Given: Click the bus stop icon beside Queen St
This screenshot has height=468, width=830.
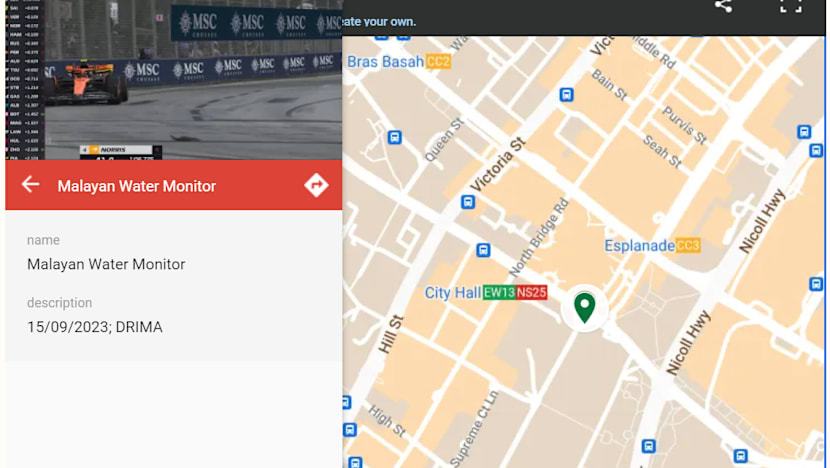Looking at the screenshot, I should click(x=394, y=137).
